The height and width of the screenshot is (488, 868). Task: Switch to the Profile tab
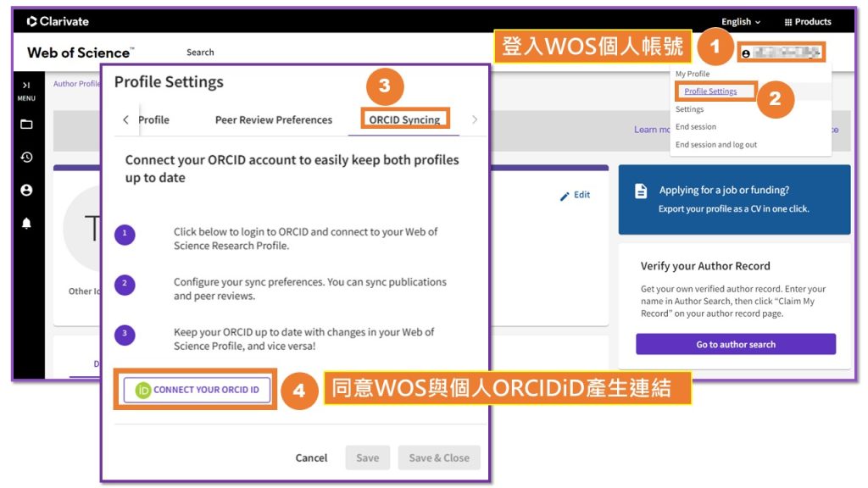click(153, 119)
